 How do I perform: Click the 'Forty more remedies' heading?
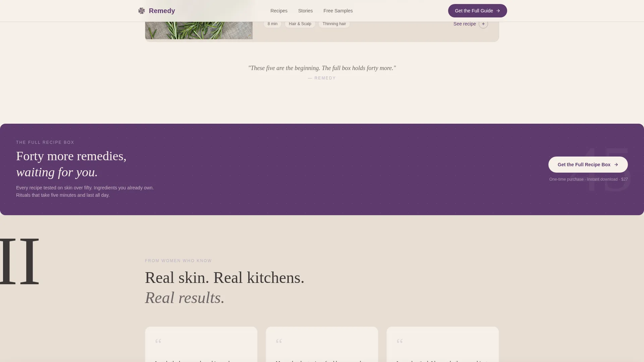tap(71, 164)
